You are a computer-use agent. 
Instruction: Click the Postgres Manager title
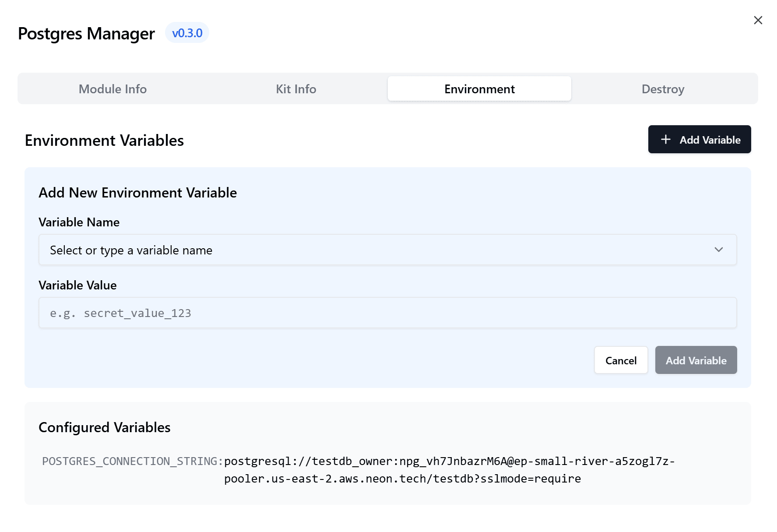[86, 34]
